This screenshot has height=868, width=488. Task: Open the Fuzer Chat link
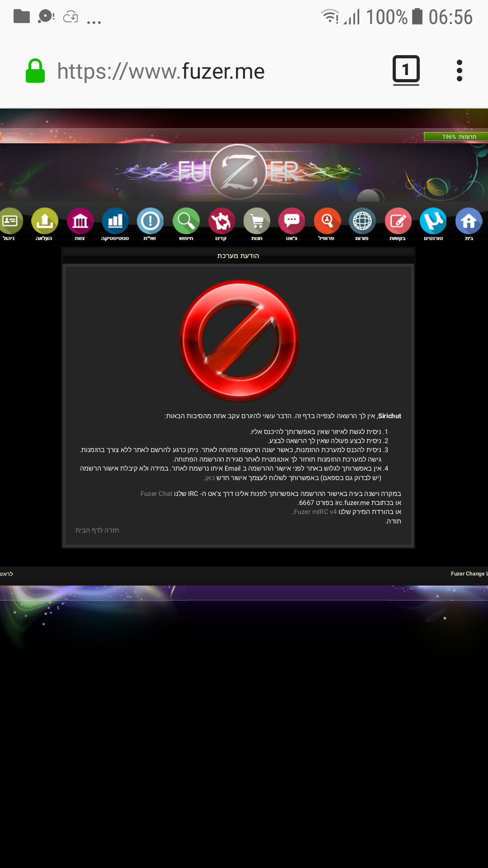tap(156, 494)
